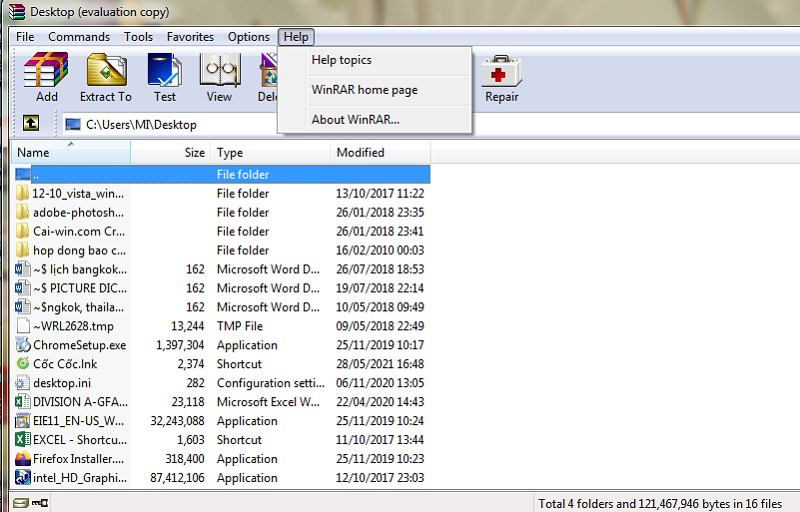Click the ~WRL2628.tmp blank file icon
Viewport: 800px width, 512px height.
click(22, 326)
